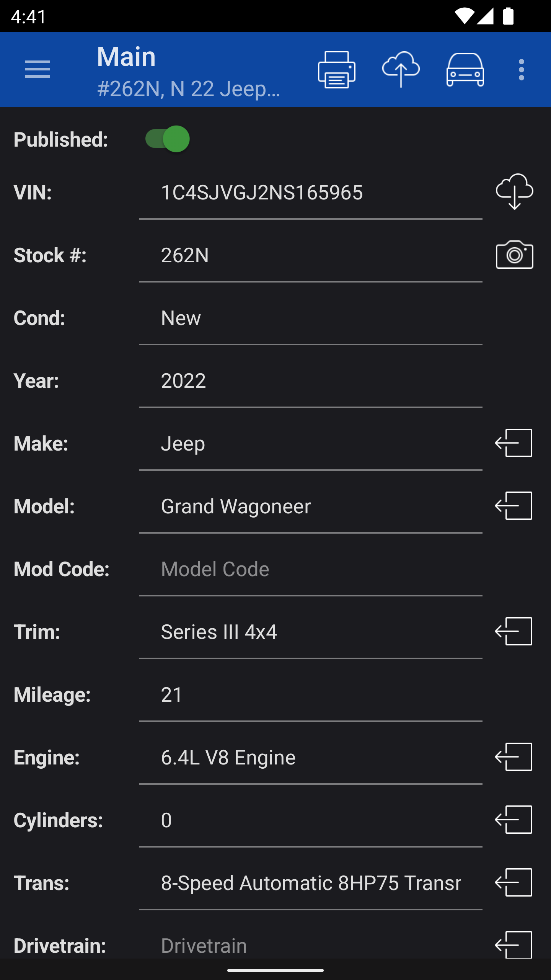
Task: Tap the camera icon beside Stock #
Action: pyautogui.click(x=514, y=255)
